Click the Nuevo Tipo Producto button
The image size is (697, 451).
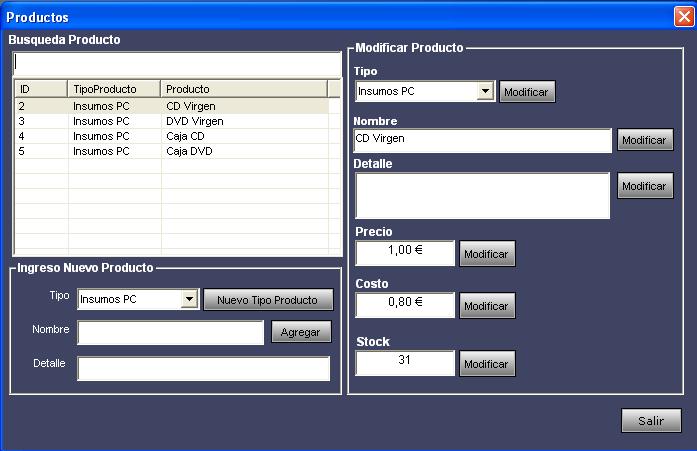(x=268, y=300)
